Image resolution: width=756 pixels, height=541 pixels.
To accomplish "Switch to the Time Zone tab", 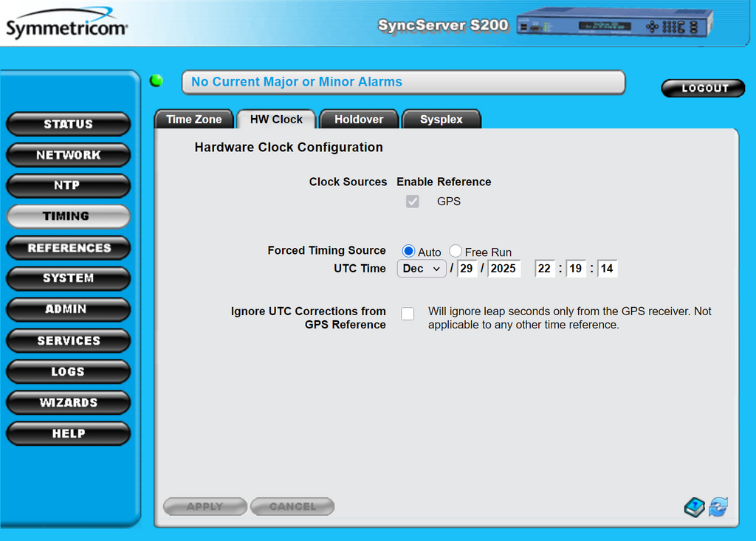I will point(193,120).
